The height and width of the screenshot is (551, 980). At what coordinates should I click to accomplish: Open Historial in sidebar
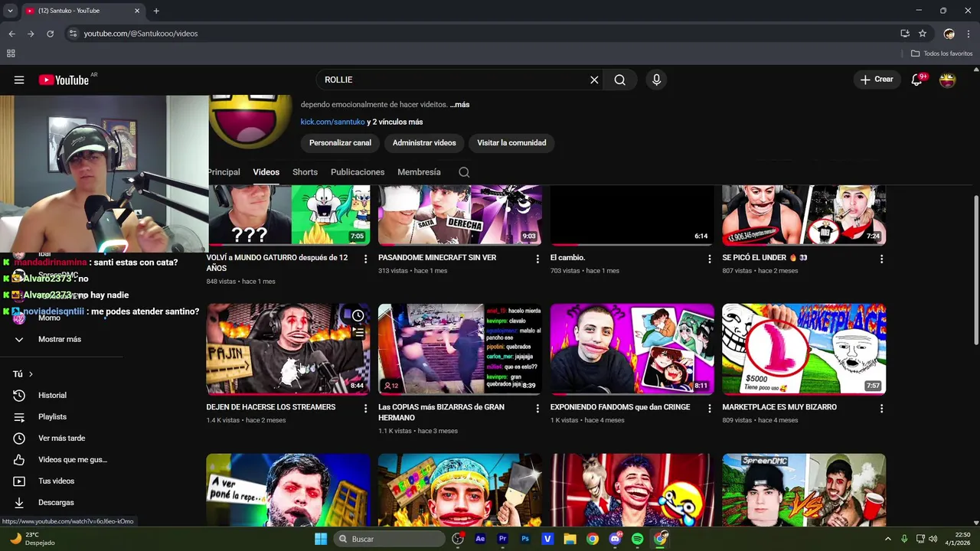52,396
